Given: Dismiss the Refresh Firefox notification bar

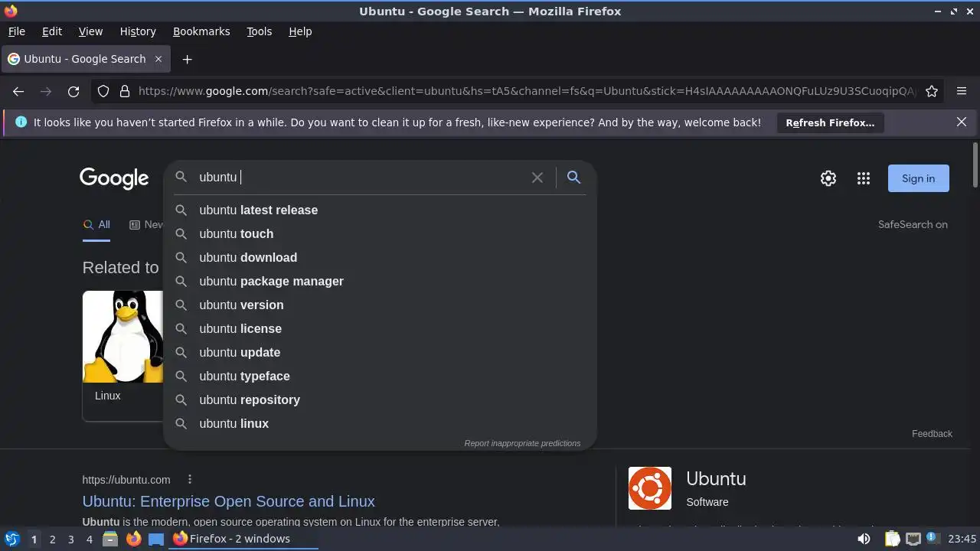Looking at the screenshot, I should coord(962,122).
